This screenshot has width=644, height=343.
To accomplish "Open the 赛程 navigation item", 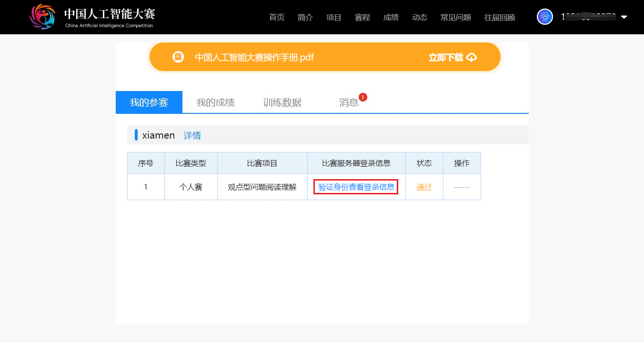I will [x=362, y=17].
